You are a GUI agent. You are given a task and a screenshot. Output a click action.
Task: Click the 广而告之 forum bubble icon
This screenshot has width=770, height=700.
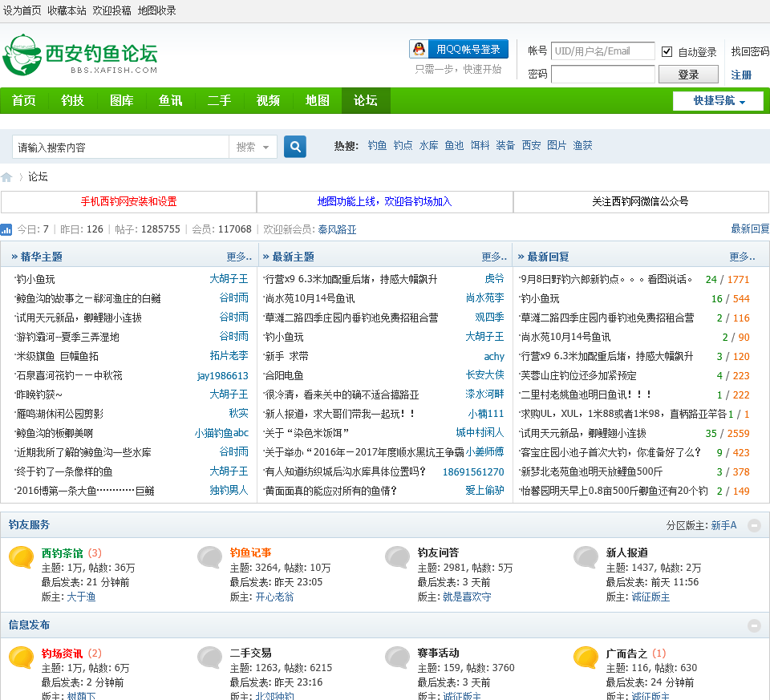[586, 658]
